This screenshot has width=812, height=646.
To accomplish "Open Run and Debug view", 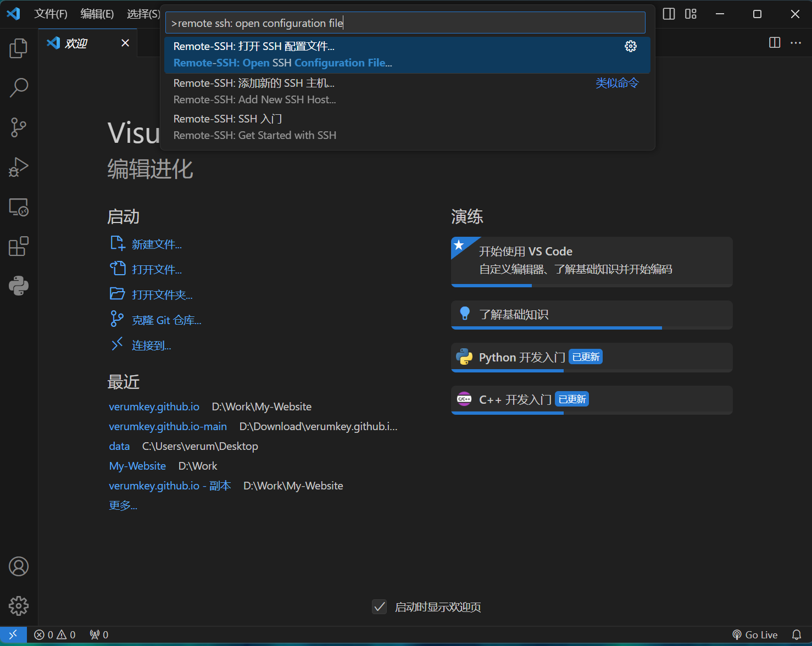I will (19, 167).
